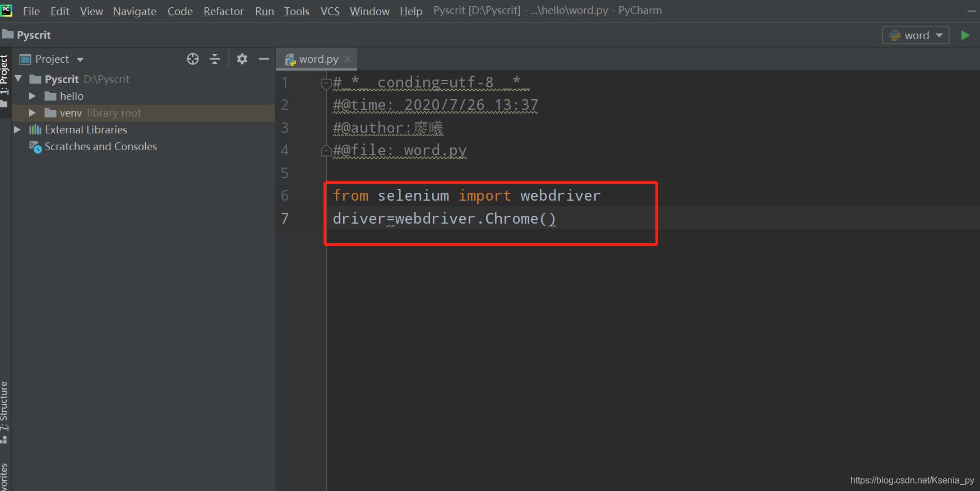Close the word.py editor tab
The image size is (980, 491).
click(x=348, y=59)
